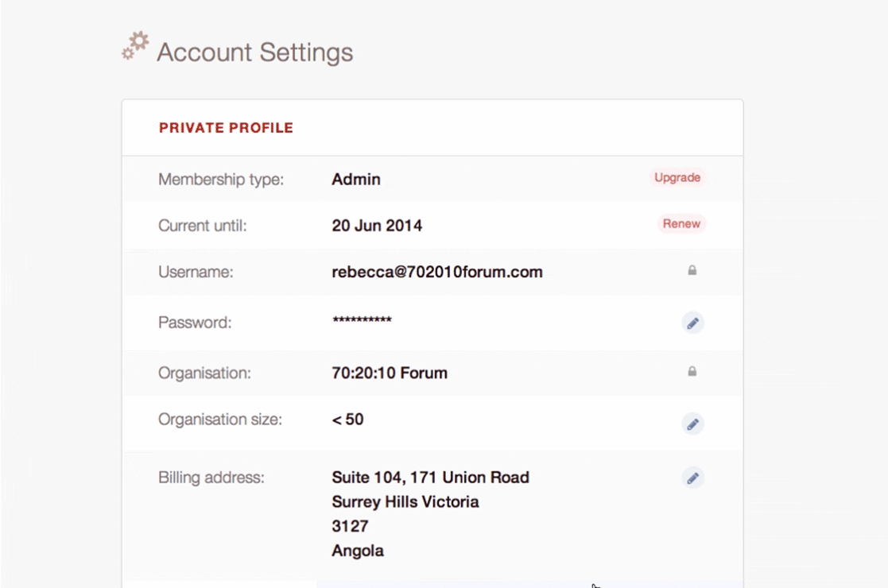
Task: Click the rebecca@702010forum.com username value
Action: [x=436, y=272]
